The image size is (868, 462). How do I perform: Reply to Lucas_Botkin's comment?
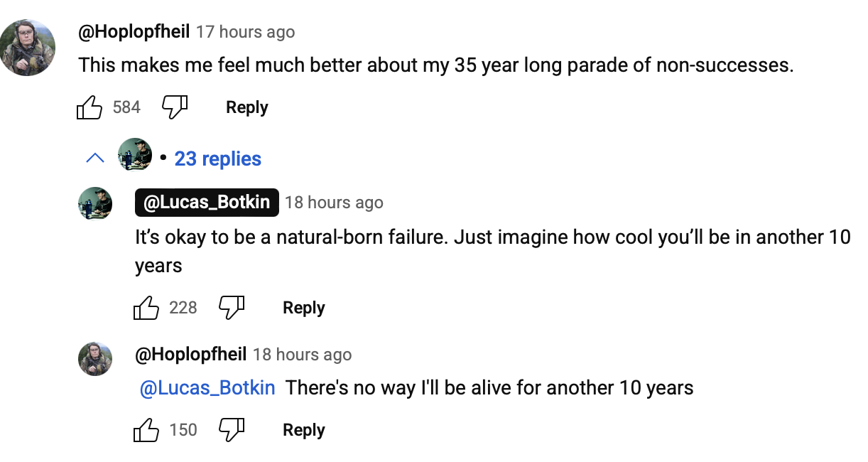303,308
